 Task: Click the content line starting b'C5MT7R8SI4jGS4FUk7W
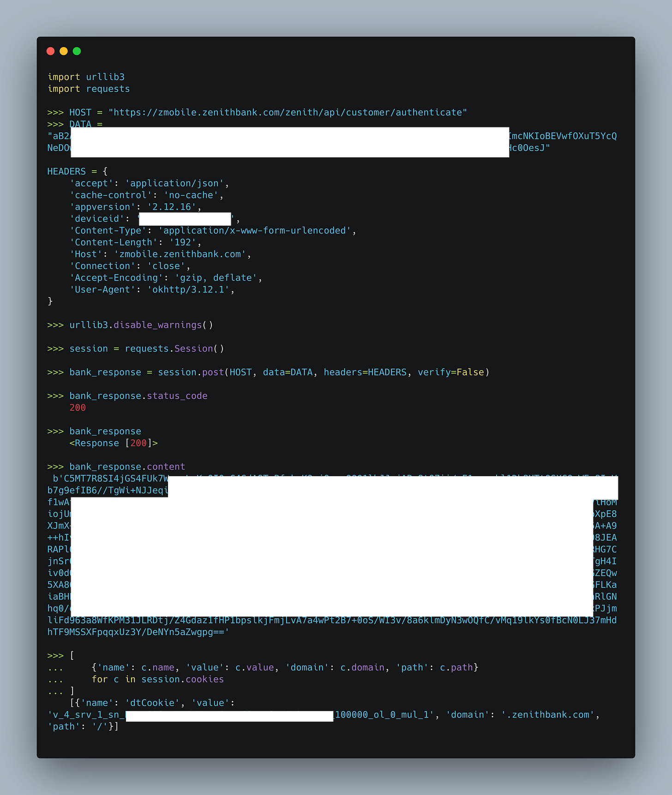(111, 478)
